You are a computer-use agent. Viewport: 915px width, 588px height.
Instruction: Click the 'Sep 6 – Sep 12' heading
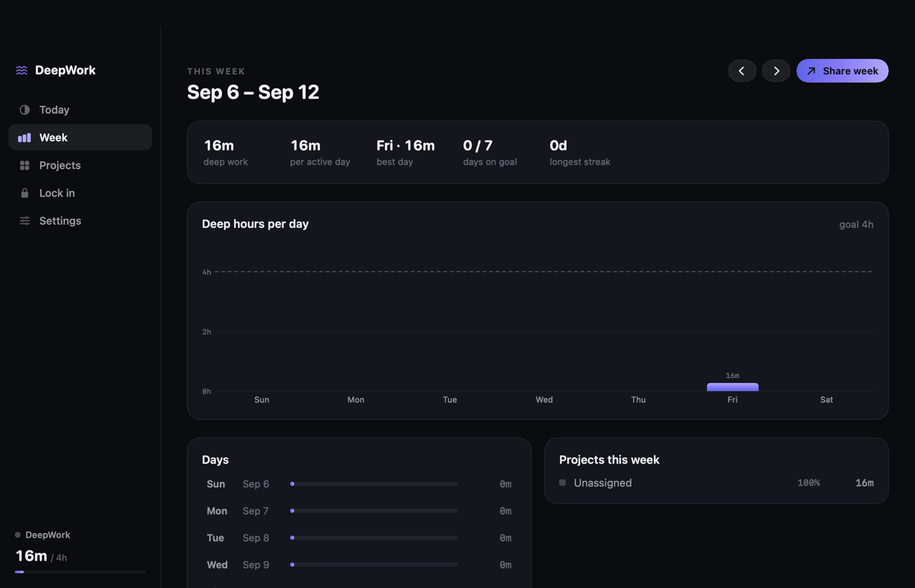(x=253, y=92)
